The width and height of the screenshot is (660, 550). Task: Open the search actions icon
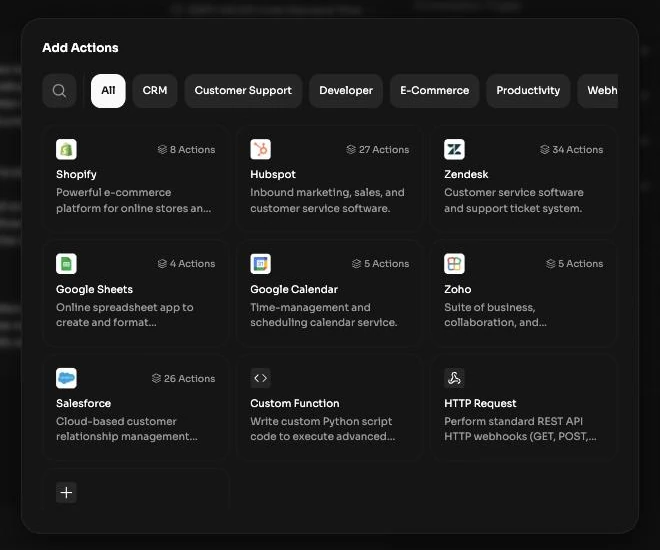tap(59, 90)
